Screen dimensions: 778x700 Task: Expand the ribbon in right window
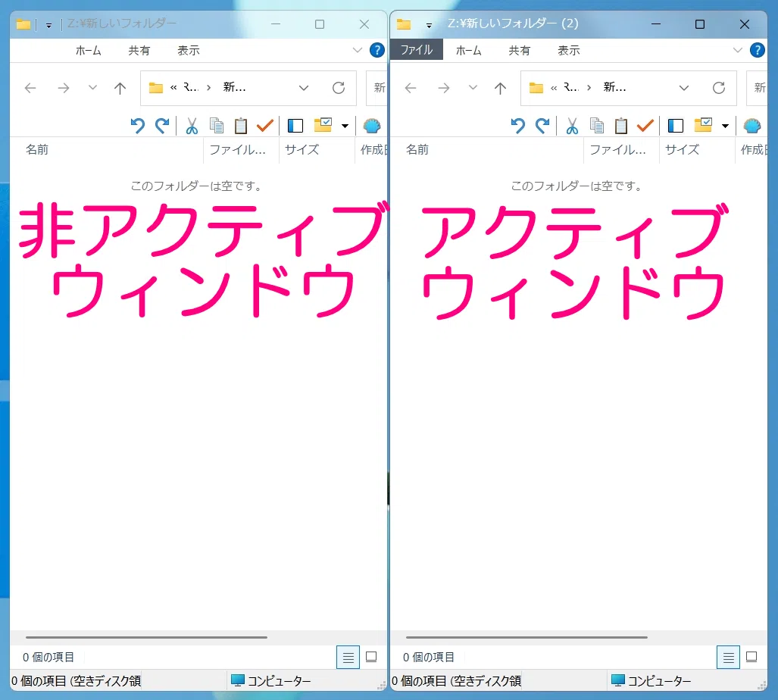coord(737,50)
